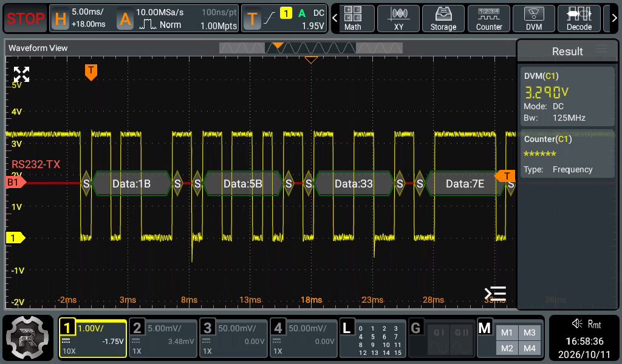Click the STOP acquisition button

[26, 19]
